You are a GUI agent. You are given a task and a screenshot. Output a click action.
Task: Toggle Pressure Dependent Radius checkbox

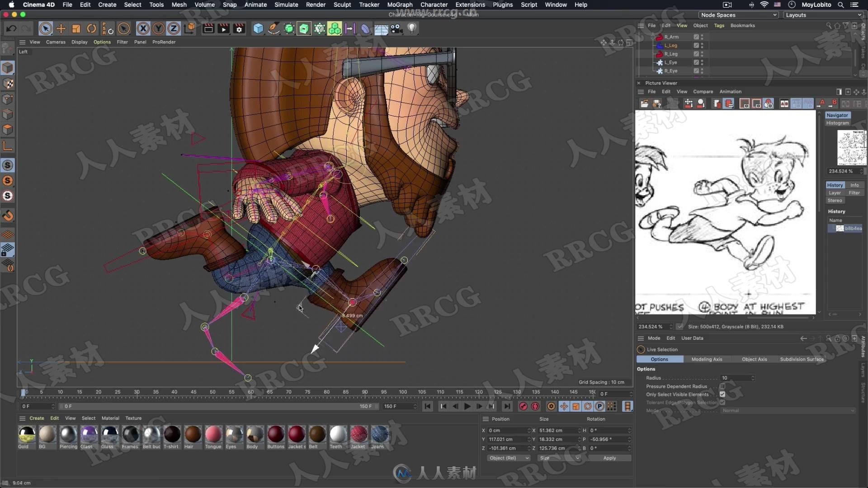[722, 386]
